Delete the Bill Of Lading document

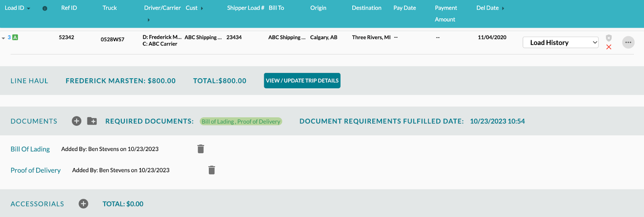tap(201, 149)
